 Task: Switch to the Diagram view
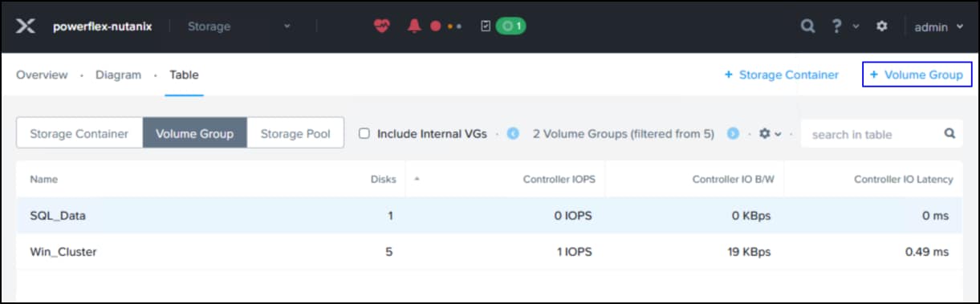[118, 75]
